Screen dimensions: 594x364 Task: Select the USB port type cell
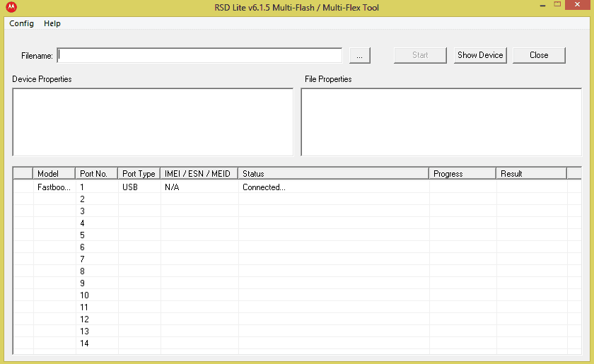pos(139,187)
